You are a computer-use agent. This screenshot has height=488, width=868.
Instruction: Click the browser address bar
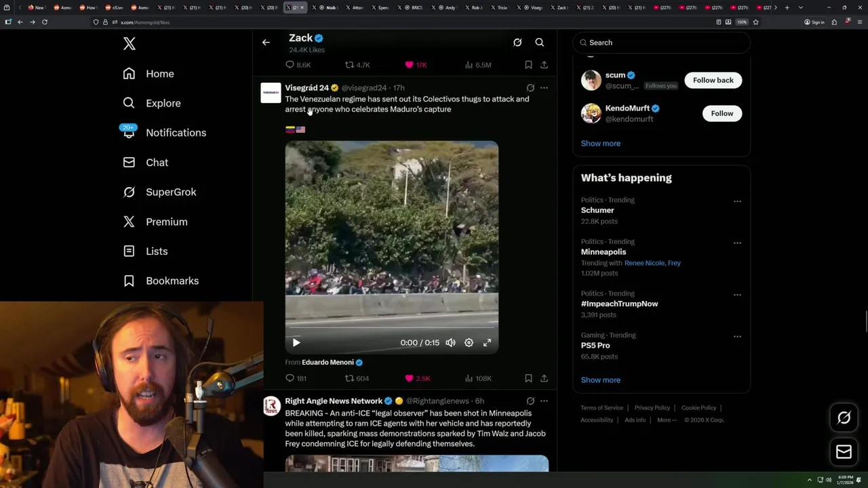tap(407, 22)
